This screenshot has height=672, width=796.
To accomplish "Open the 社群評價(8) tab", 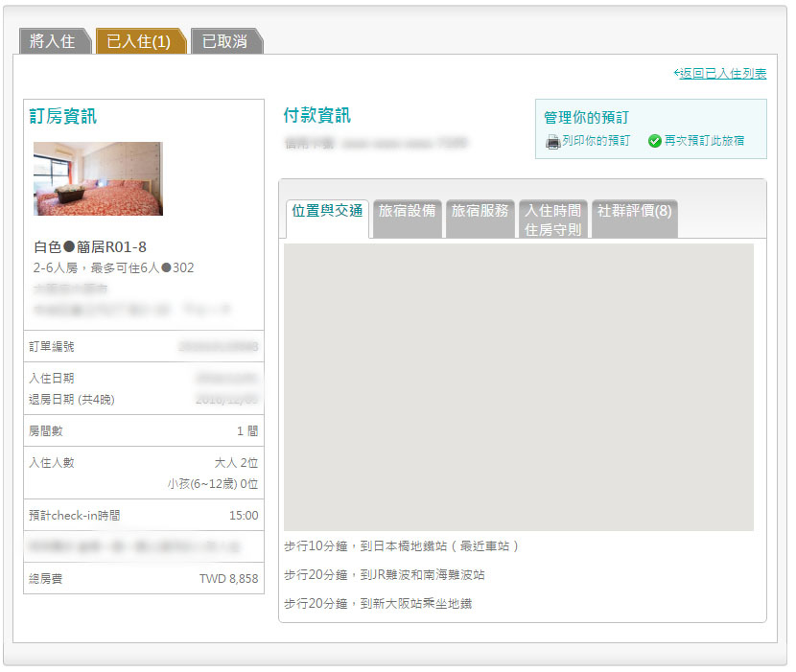I will click(635, 219).
